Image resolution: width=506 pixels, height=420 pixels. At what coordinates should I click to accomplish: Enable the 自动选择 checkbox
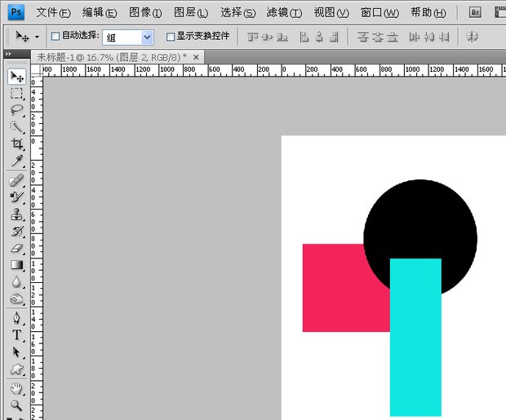tap(55, 37)
